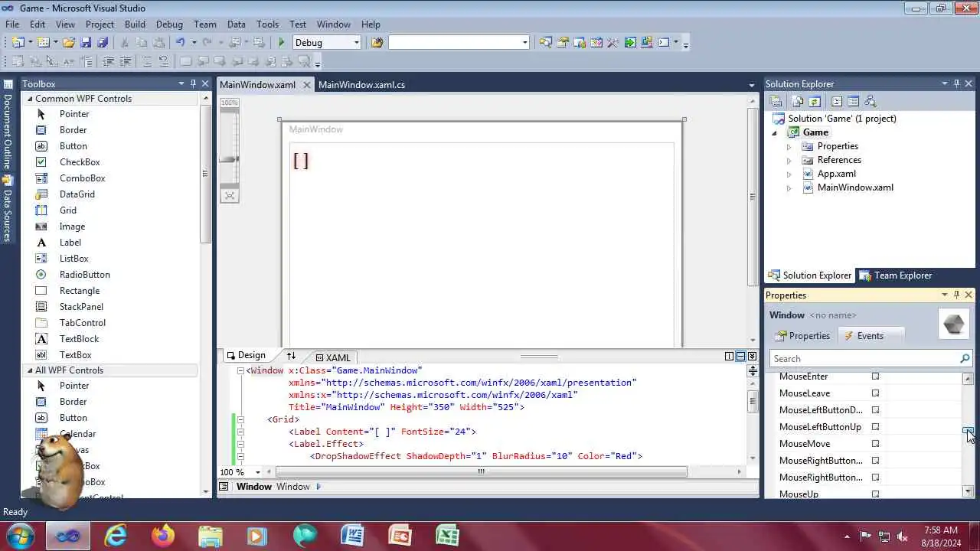Click the Properties panel scroll down arrow
Image resolution: width=980 pixels, height=551 pixels.
click(969, 491)
